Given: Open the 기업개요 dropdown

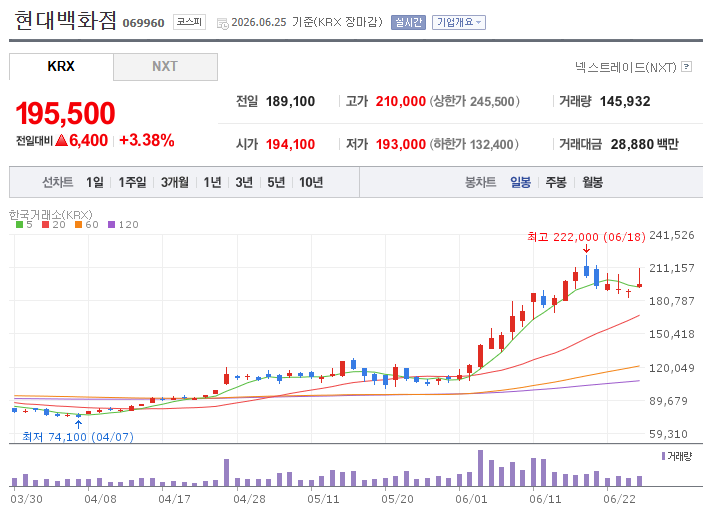Looking at the screenshot, I should 459,22.
